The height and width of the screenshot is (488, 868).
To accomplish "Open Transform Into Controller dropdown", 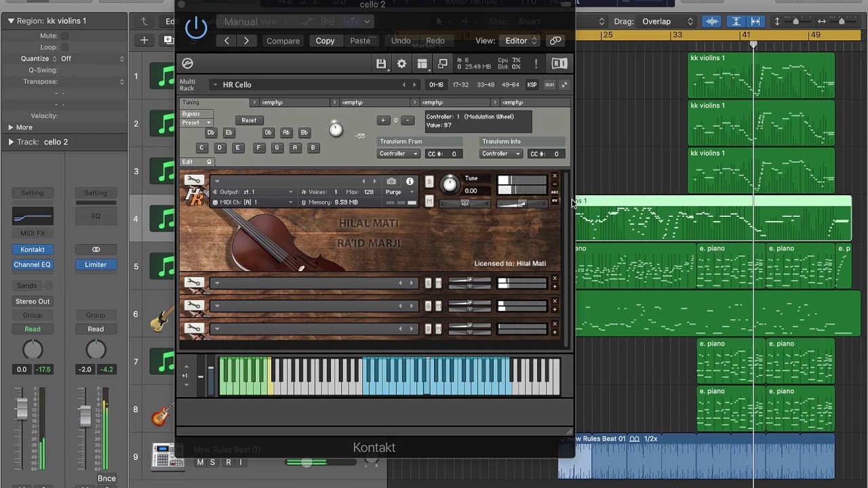I will point(500,154).
